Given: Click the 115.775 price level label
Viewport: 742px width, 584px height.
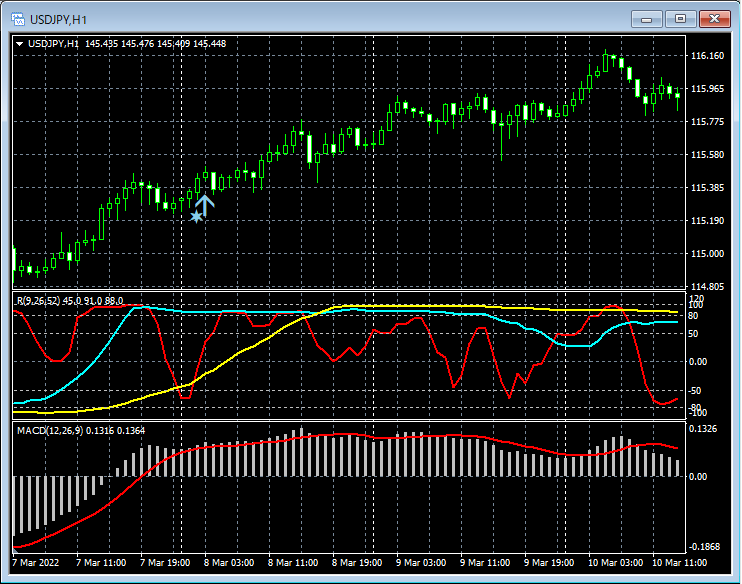Looking at the screenshot, I should (707, 122).
